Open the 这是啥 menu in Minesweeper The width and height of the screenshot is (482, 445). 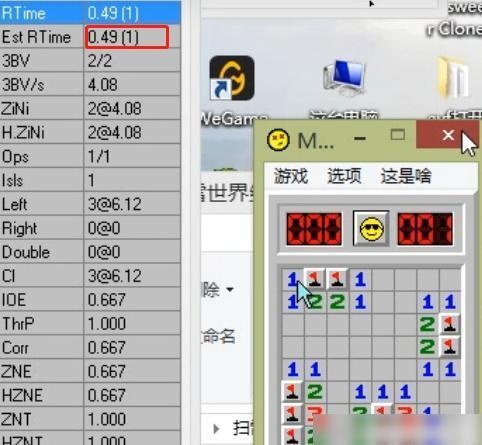click(x=406, y=176)
